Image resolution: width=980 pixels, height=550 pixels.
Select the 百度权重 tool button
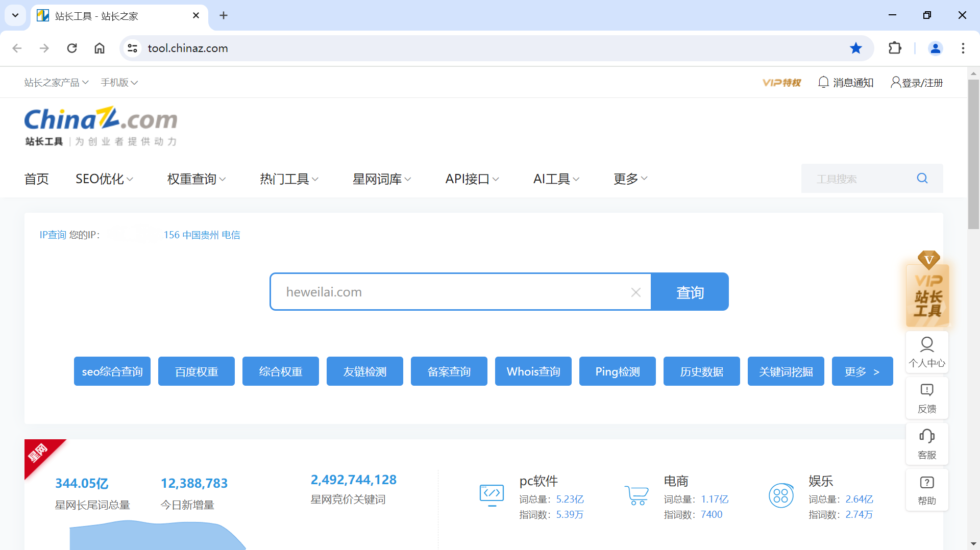pos(197,371)
